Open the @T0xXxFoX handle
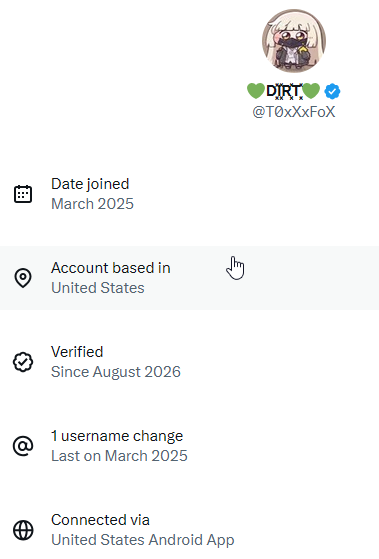 (x=294, y=112)
